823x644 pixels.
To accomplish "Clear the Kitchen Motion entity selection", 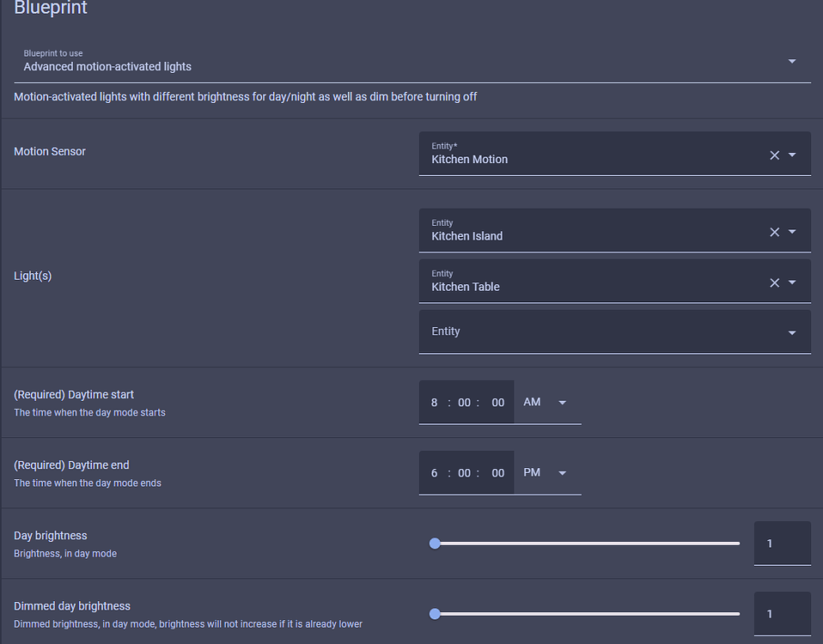I will 774,155.
